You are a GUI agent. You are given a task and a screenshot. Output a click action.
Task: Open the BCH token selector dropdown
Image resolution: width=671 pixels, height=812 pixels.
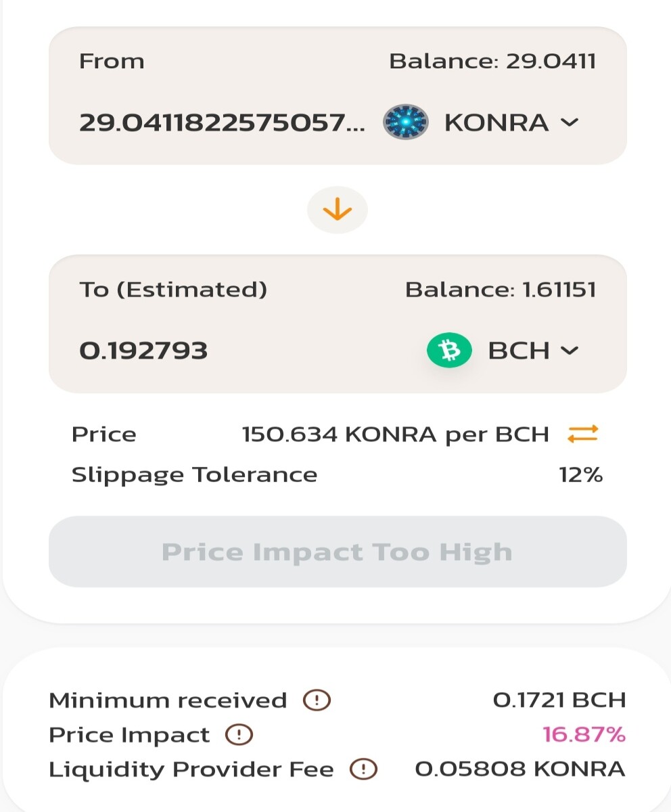pos(504,351)
